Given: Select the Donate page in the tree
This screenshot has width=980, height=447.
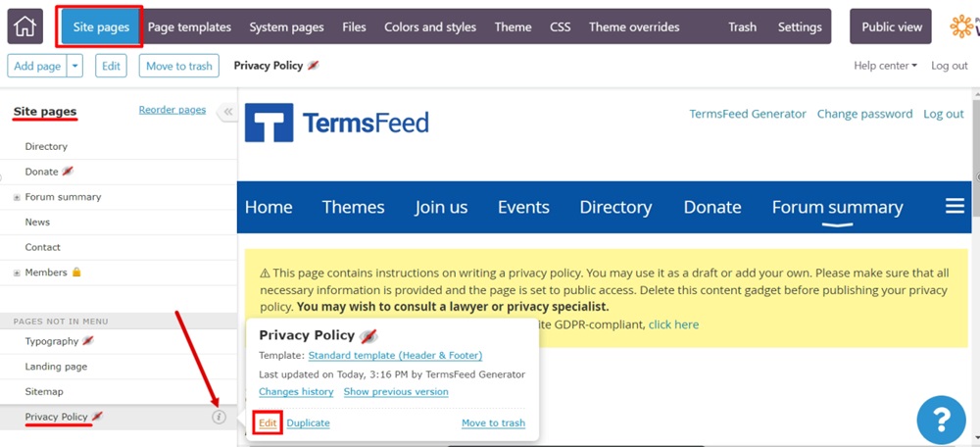Looking at the screenshot, I should pos(41,172).
